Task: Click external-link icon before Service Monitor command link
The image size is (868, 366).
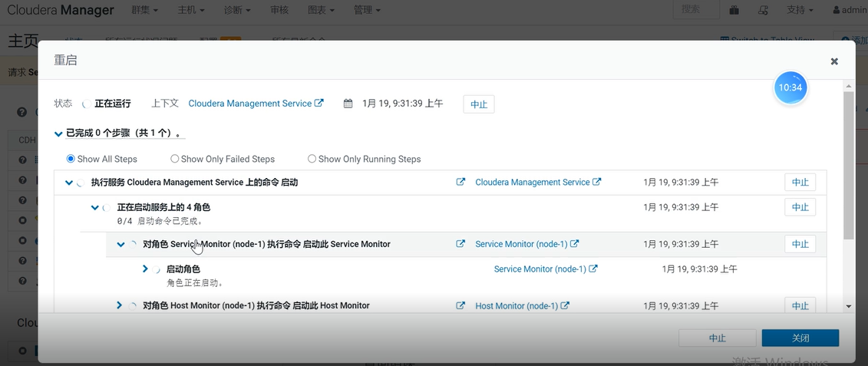Action: pyautogui.click(x=460, y=244)
